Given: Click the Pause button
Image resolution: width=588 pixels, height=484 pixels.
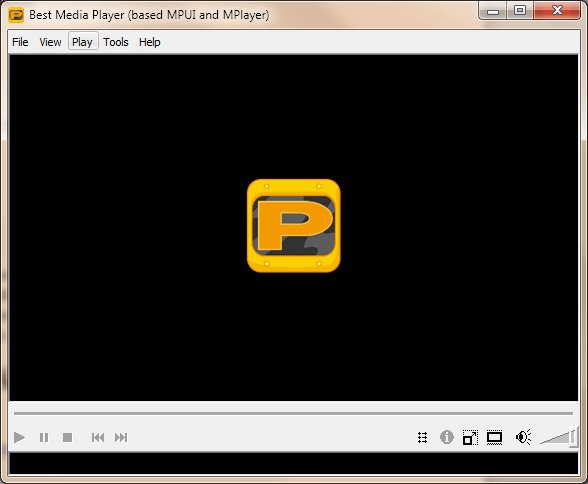Looking at the screenshot, I should 44,438.
